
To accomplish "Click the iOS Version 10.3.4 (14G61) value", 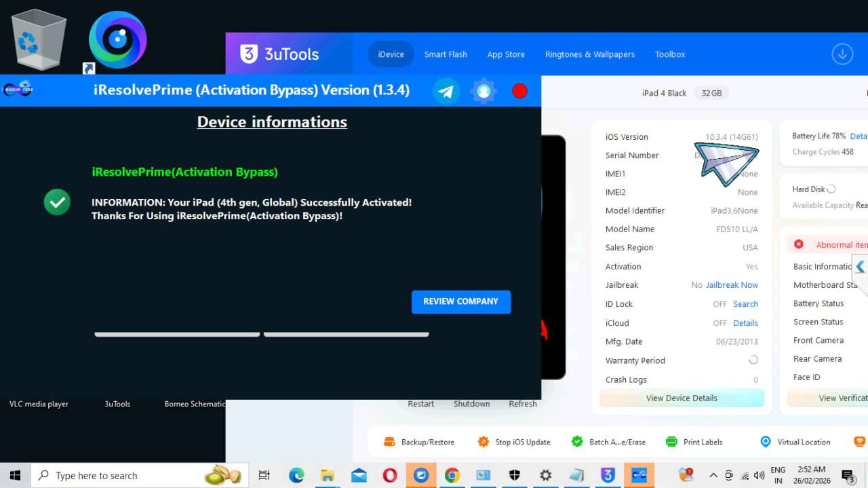I will coord(732,137).
